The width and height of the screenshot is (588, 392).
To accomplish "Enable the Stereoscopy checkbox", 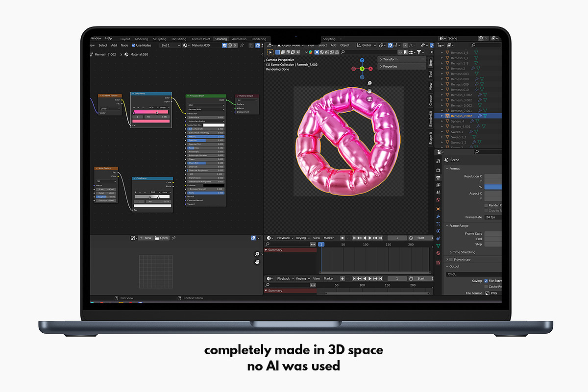I will [x=451, y=259].
